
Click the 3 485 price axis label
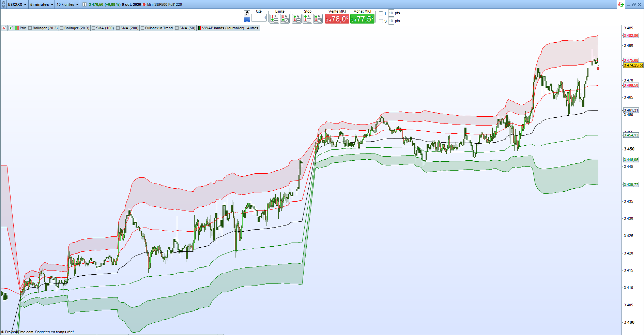pyautogui.click(x=628, y=28)
